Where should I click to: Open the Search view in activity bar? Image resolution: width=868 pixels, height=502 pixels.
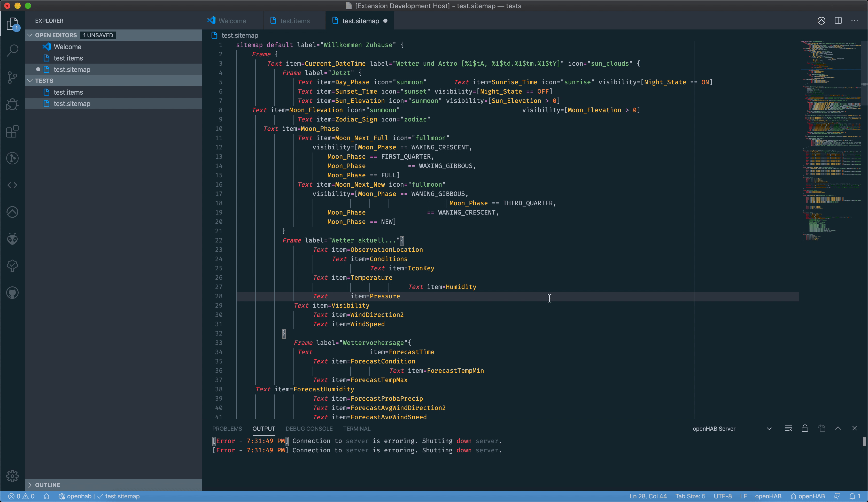coord(12,50)
